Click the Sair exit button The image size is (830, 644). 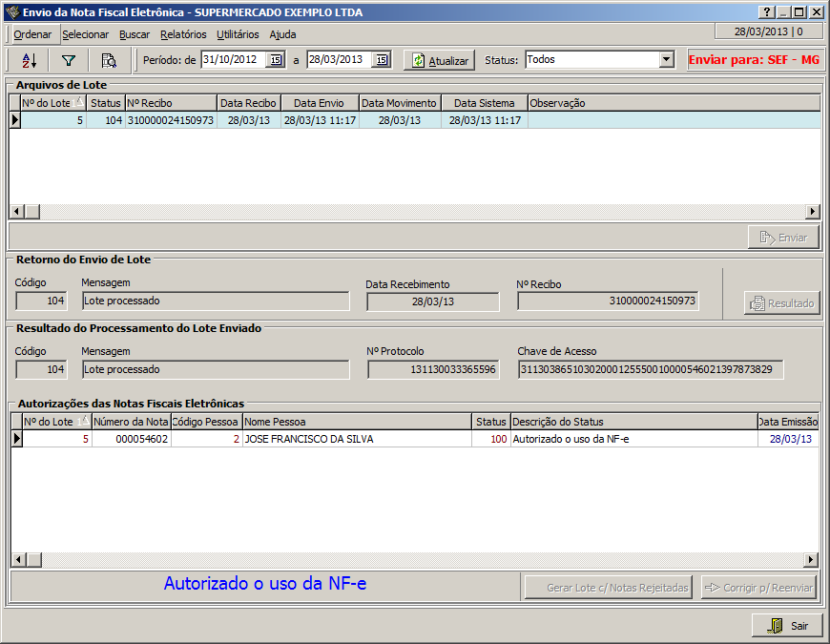(787, 626)
